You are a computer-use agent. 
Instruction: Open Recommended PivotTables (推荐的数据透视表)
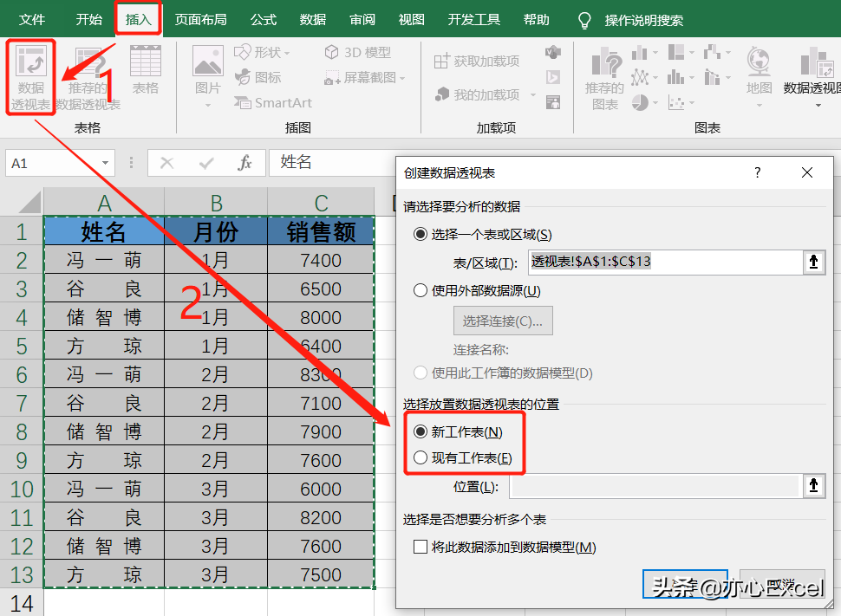tap(88, 78)
